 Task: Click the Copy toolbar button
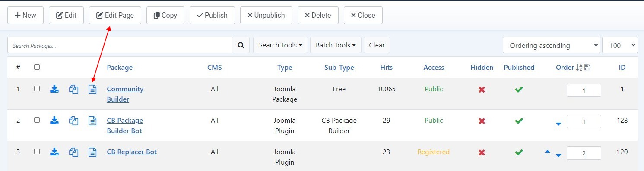tap(165, 15)
